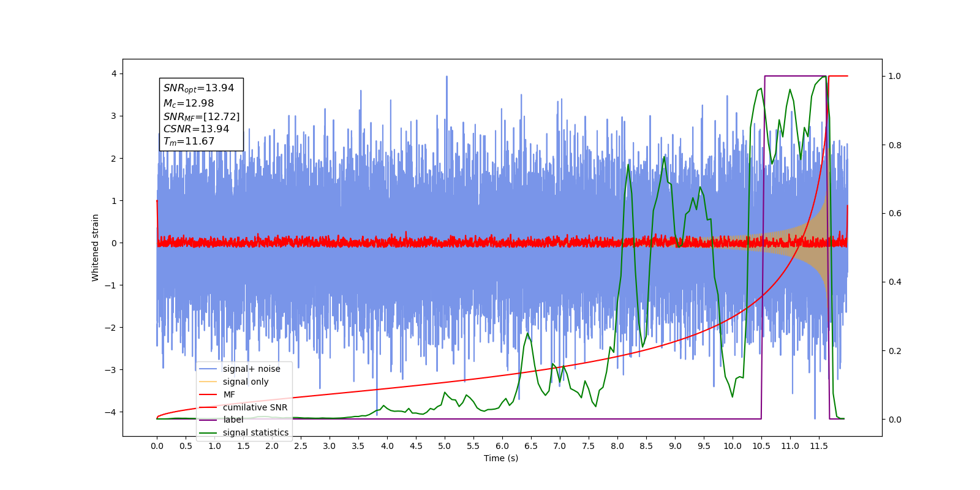
Task: Click the Tm=11.67 annotation line
Action: coord(189,141)
